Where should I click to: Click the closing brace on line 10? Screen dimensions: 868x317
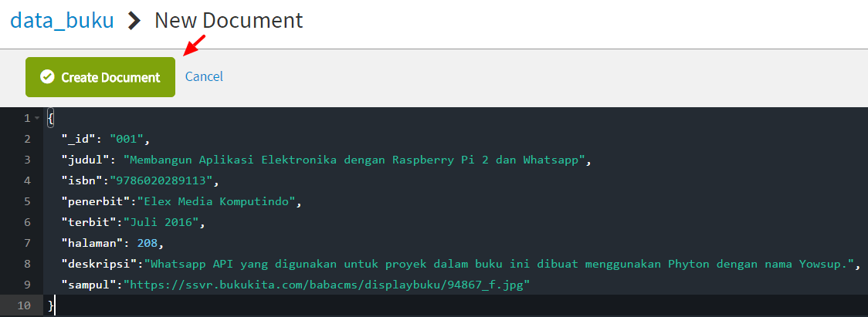coord(51,306)
